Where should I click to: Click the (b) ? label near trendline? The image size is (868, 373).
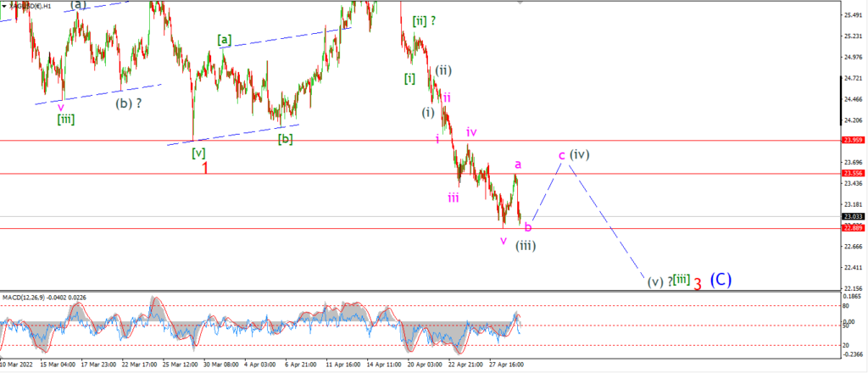129,103
